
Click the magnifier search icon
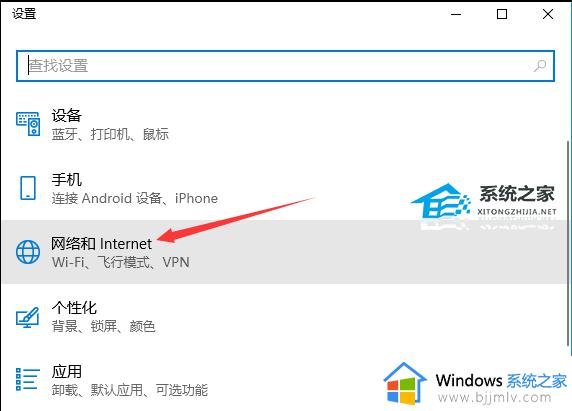point(540,66)
